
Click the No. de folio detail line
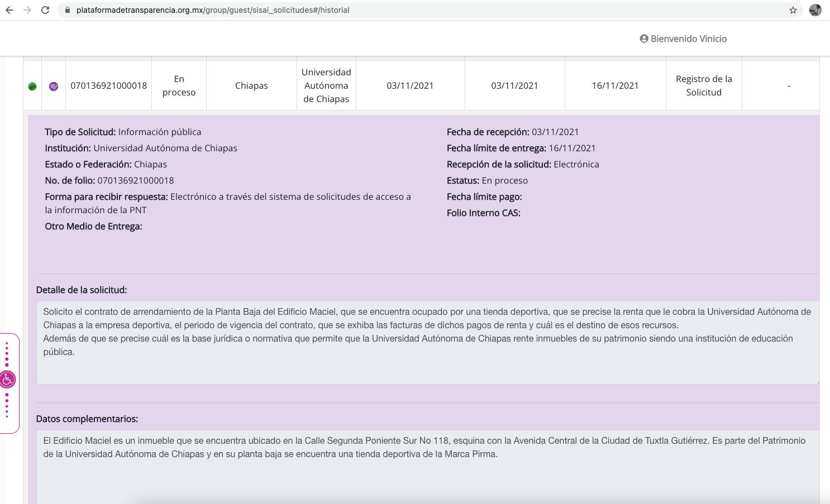point(109,180)
